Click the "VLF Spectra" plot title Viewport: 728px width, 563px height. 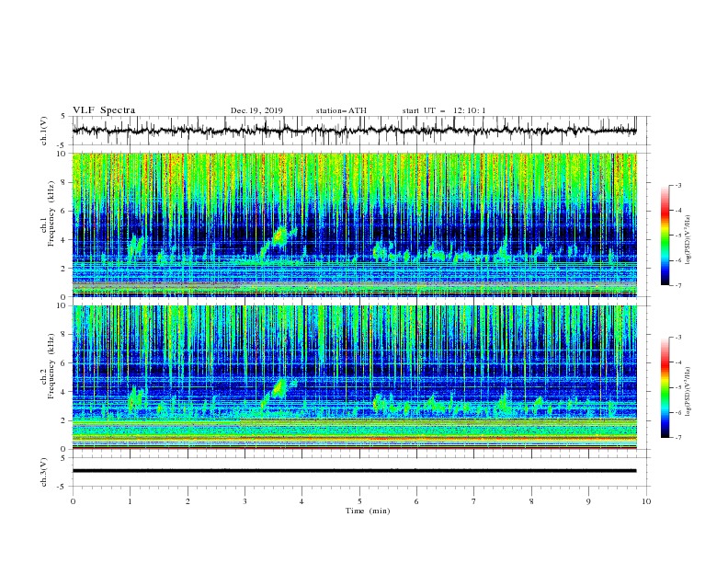104,110
